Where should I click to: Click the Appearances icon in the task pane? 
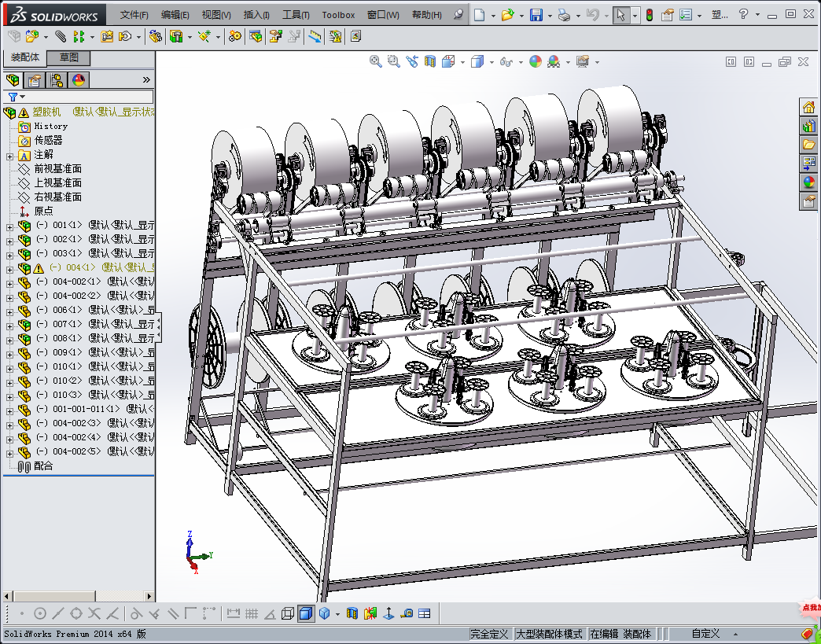[x=808, y=182]
